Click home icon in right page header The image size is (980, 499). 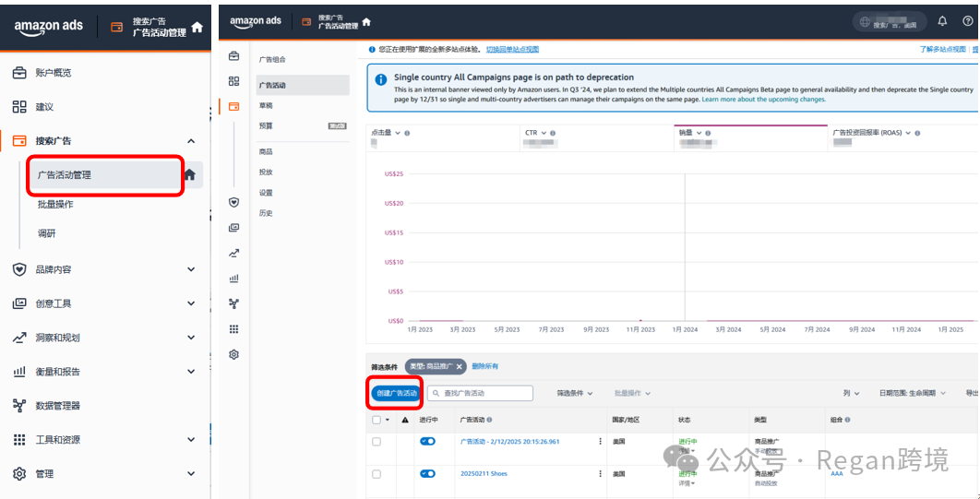(366, 22)
